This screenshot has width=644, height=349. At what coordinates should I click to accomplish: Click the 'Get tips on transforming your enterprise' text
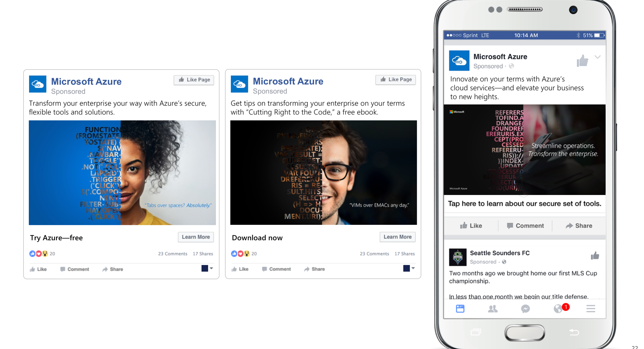click(318, 108)
